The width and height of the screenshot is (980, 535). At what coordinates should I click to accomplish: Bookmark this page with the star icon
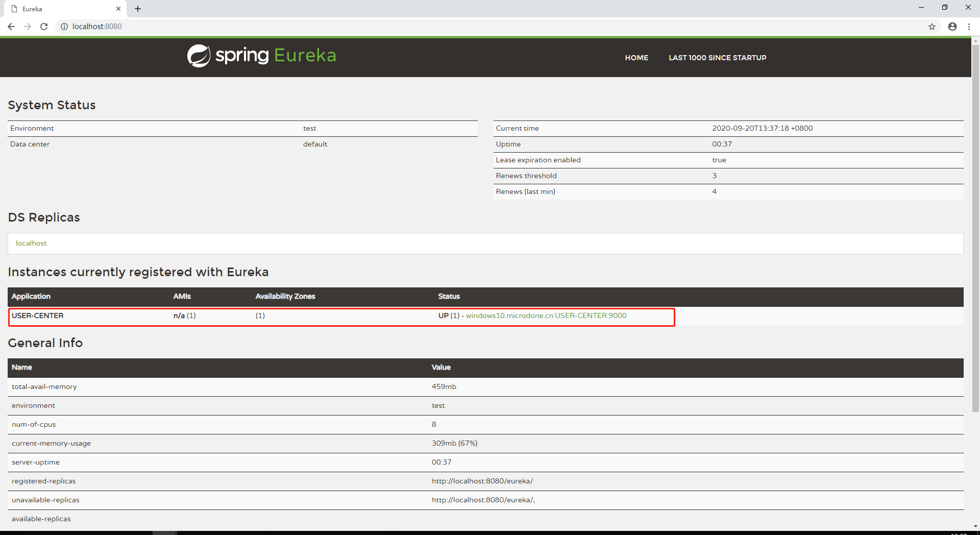click(932, 27)
